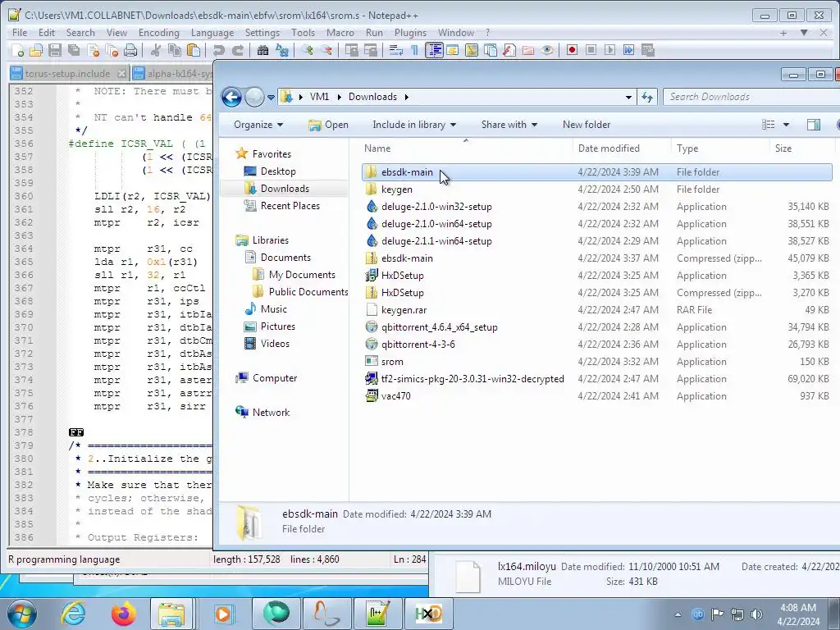
Task: Click the Paste icon in Notepad++ toolbar
Action: coord(194,50)
